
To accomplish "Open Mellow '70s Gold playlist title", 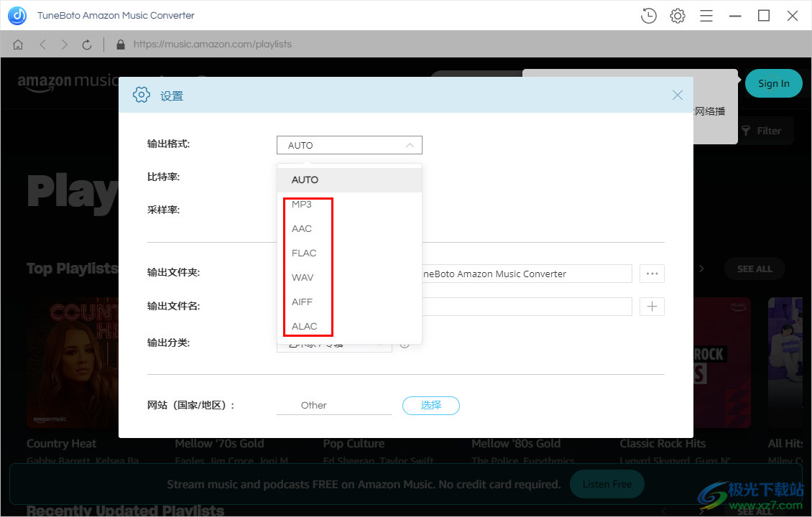I will pos(220,444).
